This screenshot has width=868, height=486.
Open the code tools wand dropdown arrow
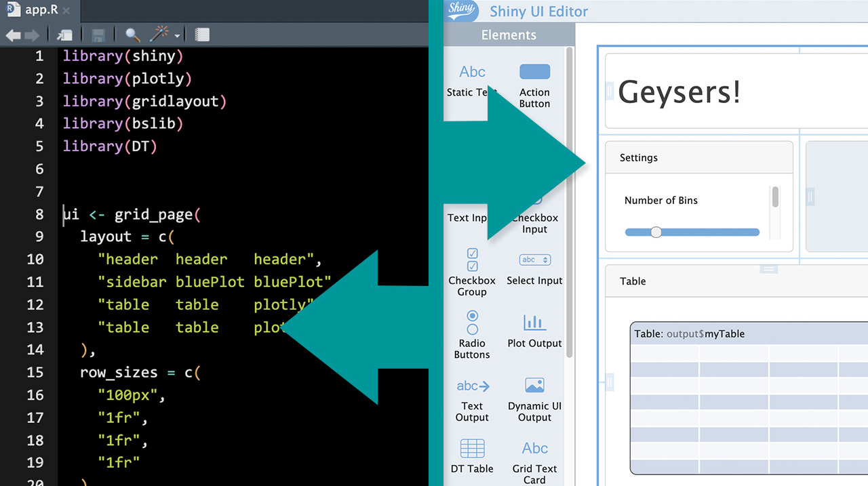click(178, 36)
